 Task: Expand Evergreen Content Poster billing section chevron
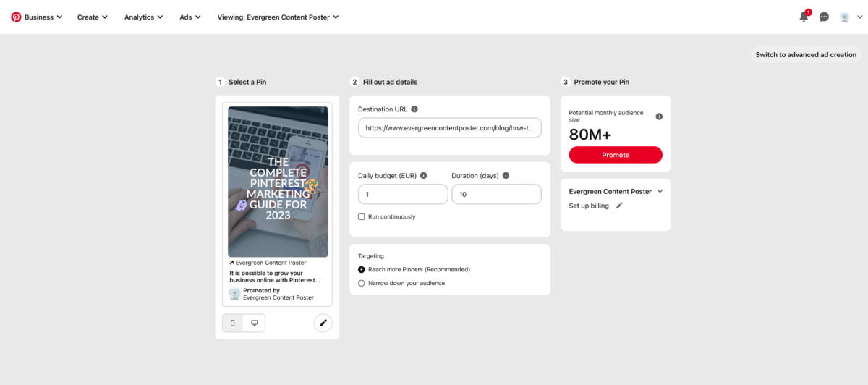(x=660, y=192)
